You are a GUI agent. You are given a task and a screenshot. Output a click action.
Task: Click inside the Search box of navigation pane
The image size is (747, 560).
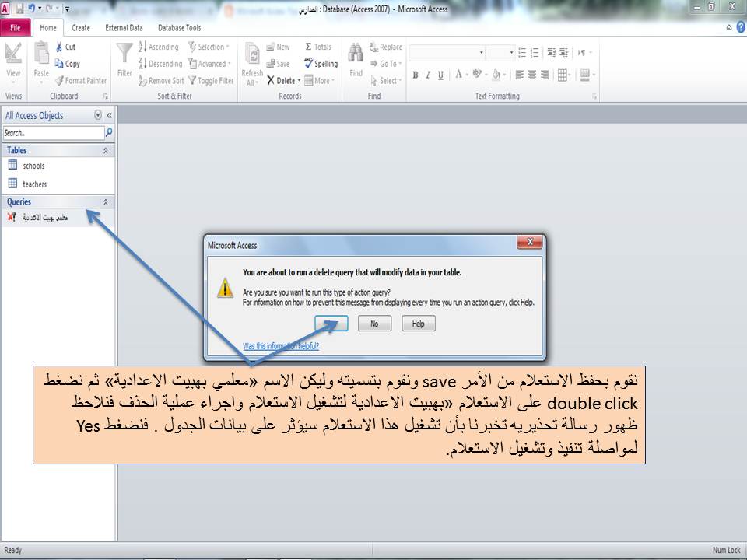[x=51, y=132]
